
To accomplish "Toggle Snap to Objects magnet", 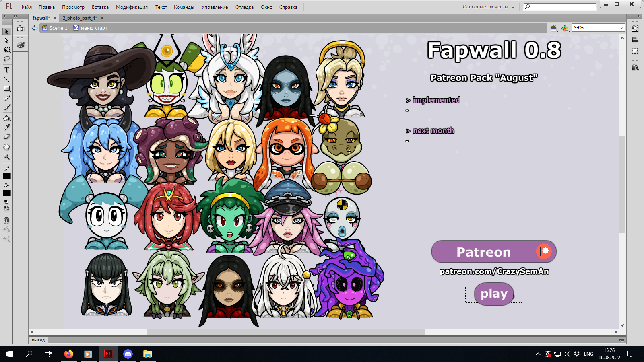I will 6,220.
